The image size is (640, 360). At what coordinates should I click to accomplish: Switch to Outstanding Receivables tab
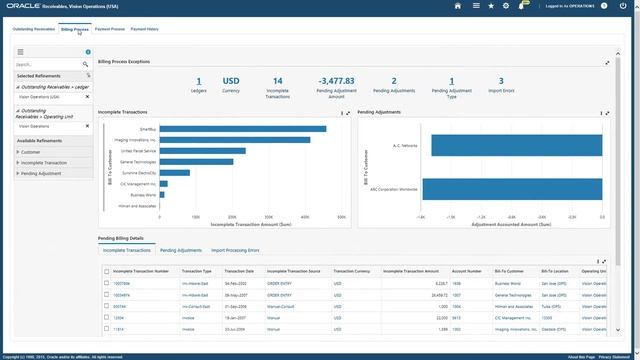point(33,29)
